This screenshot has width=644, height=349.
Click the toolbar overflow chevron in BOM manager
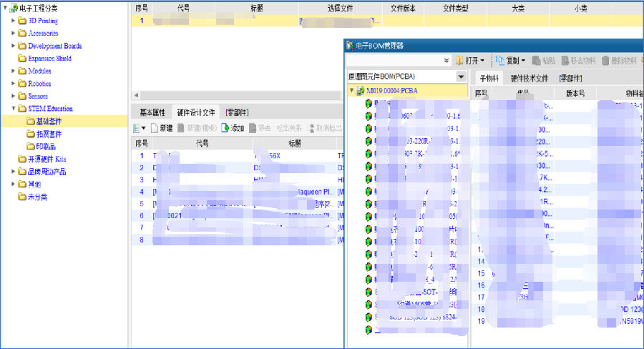(447, 61)
